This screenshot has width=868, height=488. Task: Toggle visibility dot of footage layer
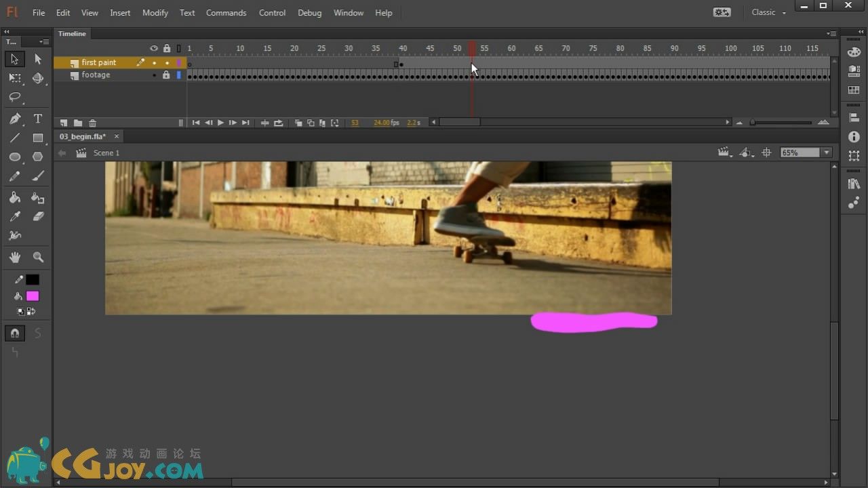tap(154, 75)
